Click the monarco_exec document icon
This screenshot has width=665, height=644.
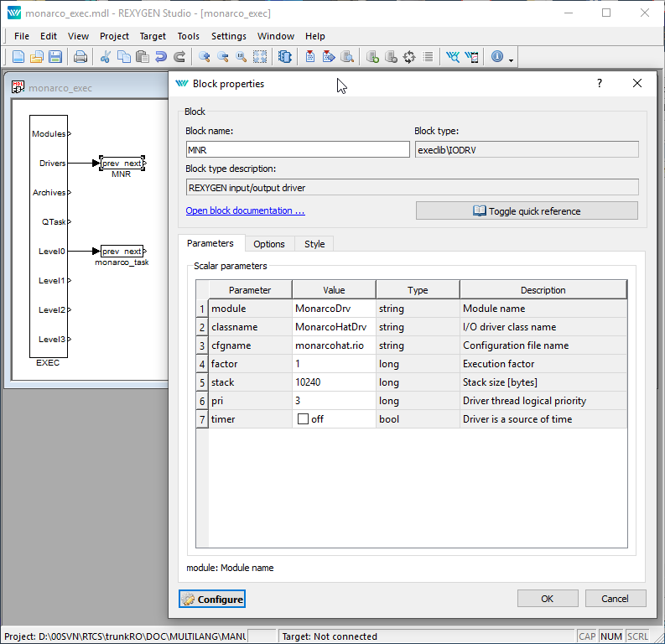(18, 87)
